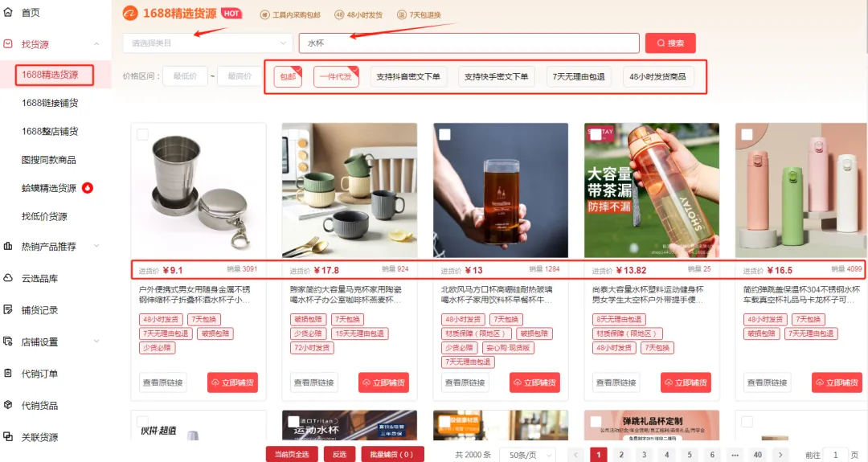Click 立即铺货 for SHOTAY sports bottle

coord(686,382)
